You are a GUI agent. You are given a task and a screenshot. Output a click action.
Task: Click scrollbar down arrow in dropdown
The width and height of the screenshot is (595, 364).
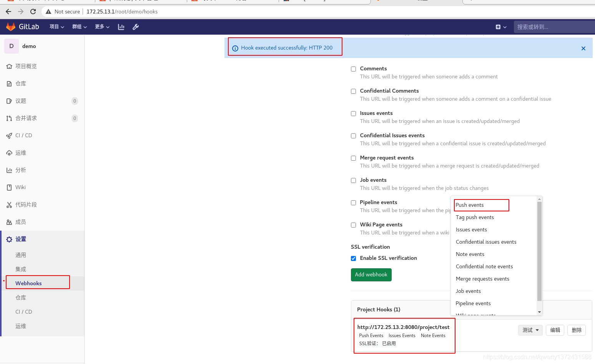(x=539, y=312)
